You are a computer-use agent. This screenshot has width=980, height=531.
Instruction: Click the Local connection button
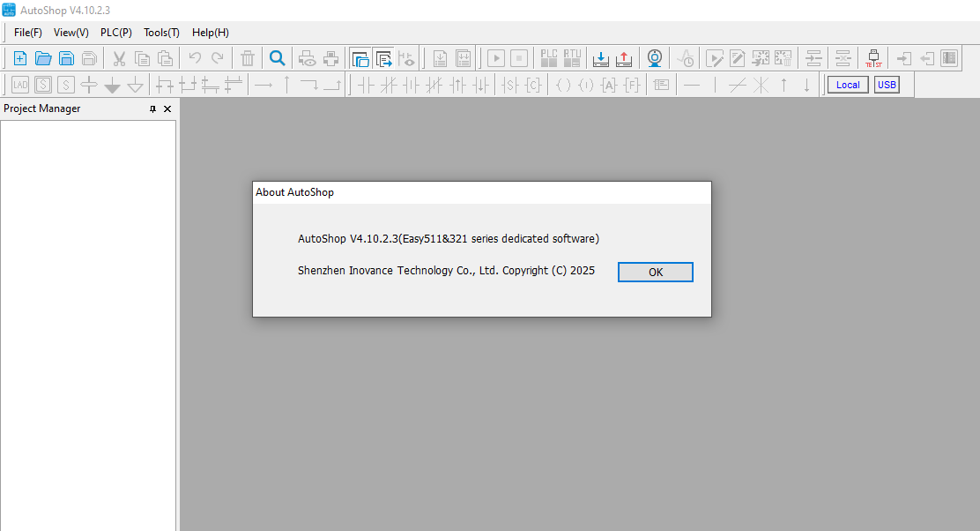[848, 85]
